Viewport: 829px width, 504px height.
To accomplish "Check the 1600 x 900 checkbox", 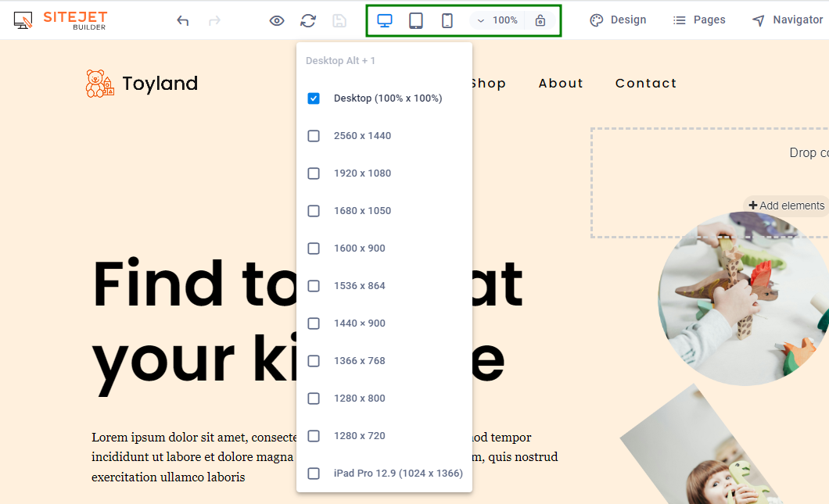I will (314, 248).
